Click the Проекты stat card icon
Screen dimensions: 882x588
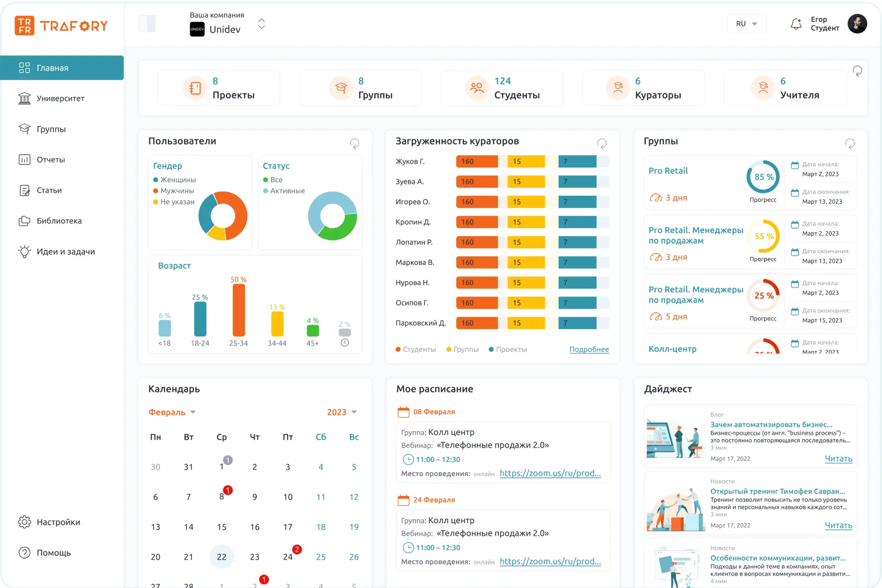pos(195,88)
